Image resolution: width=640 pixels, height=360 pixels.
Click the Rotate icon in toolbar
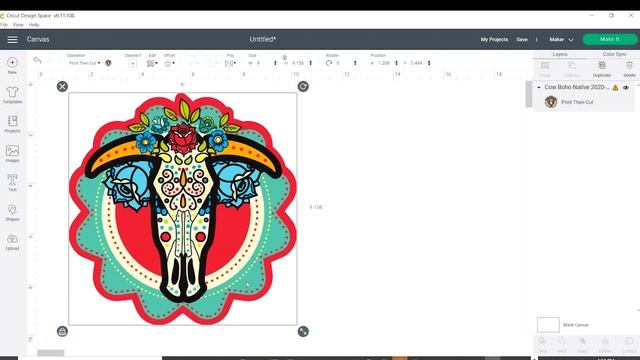tap(329, 63)
